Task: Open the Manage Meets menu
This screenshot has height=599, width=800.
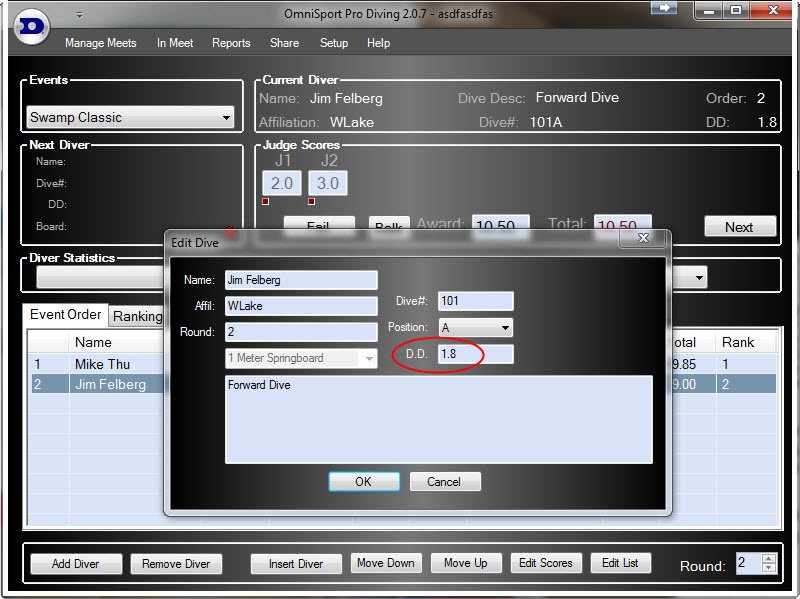Action: [101, 43]
